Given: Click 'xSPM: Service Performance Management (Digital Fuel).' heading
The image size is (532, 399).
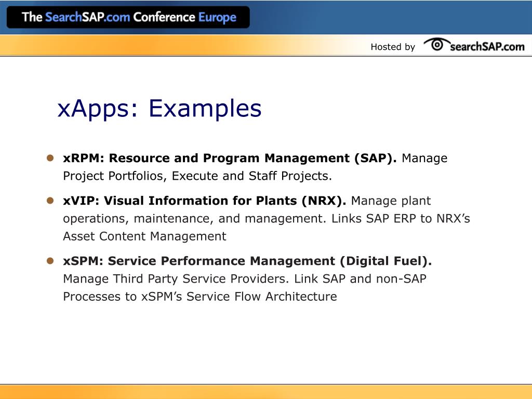Looking at the screenshot, I should (247, 261).
